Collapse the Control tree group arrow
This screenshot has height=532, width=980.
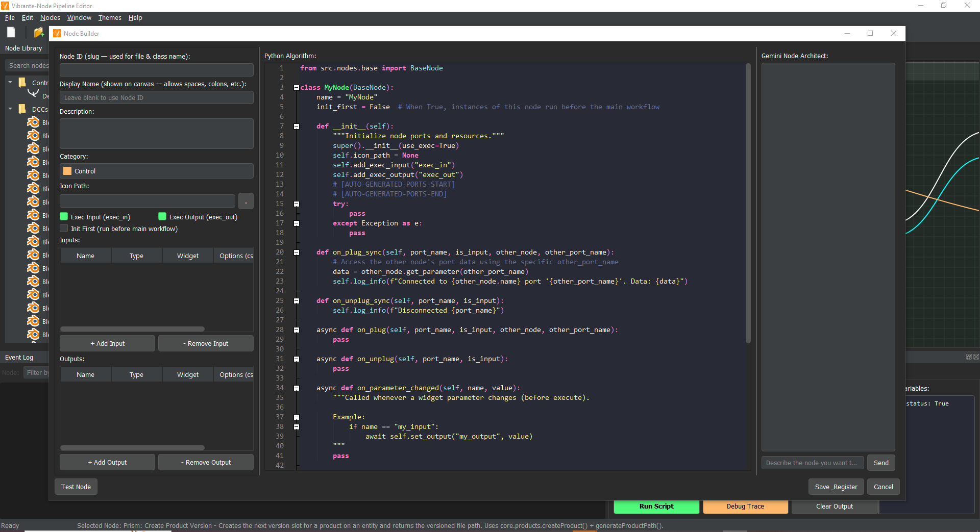coord(10,82)
